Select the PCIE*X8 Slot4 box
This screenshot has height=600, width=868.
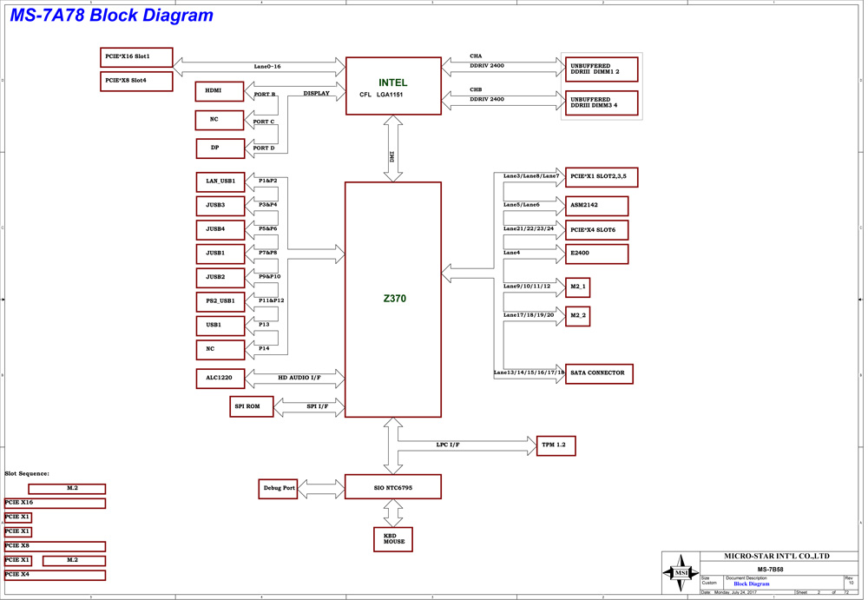point(136,82)
